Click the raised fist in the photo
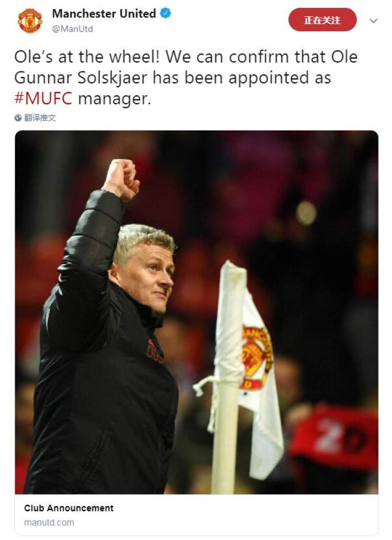392x540 pixels. pos(121,179)
